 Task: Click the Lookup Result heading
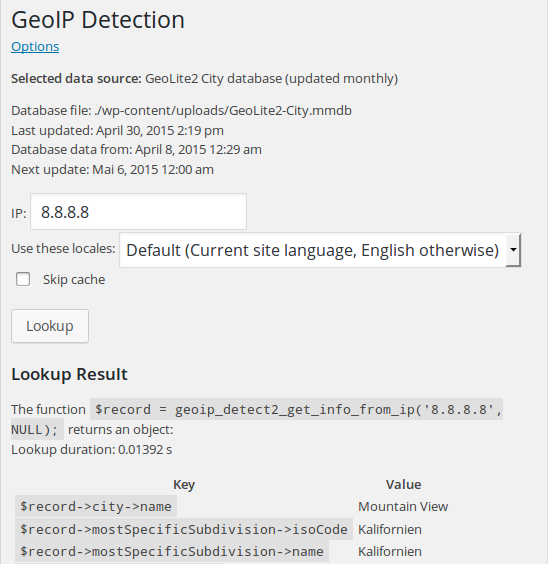(x=69, y=374)
